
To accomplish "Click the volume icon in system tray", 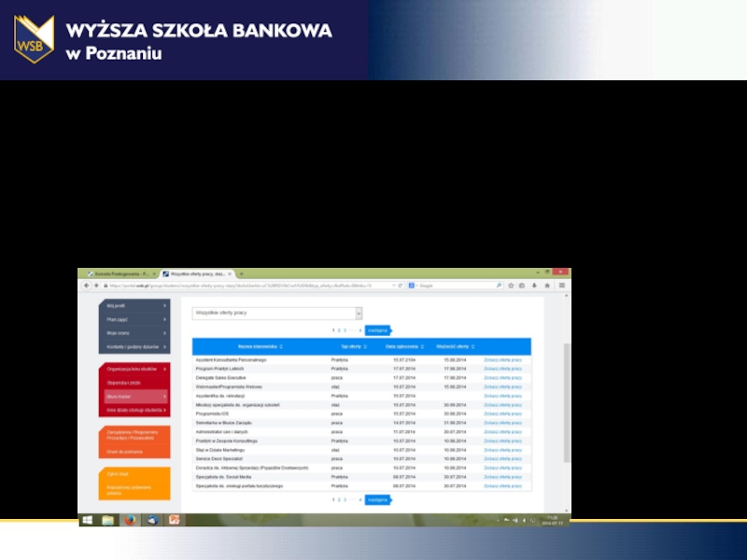I will point(524,521).
